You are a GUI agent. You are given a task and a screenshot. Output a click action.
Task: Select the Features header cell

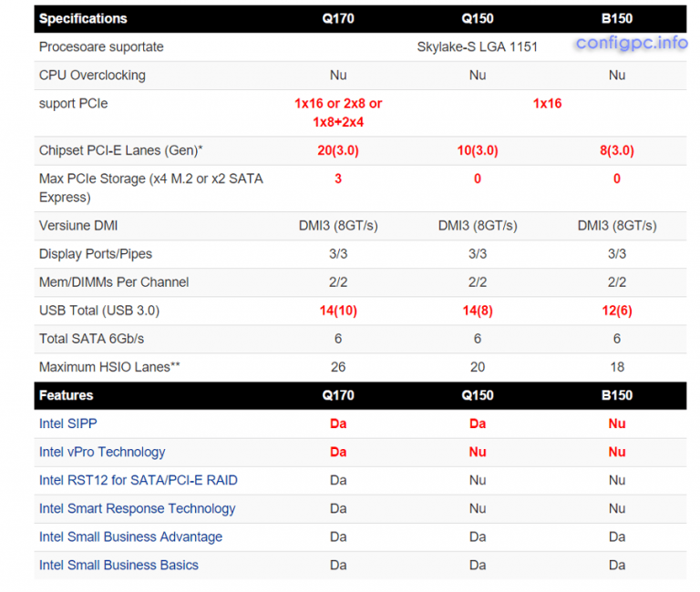[66, 395]
